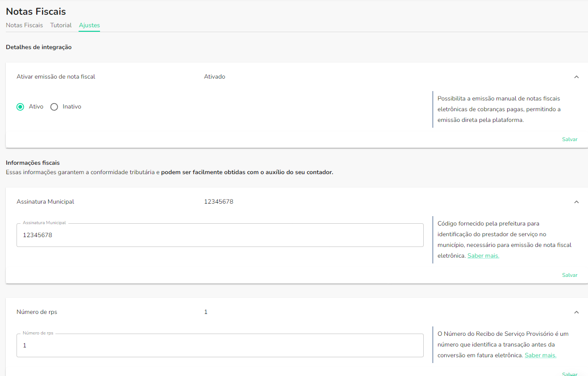Save the Assinatura Municipal setting
This screenshot has height=376, width=588.
pyautogui.click(x=569, y=275)
